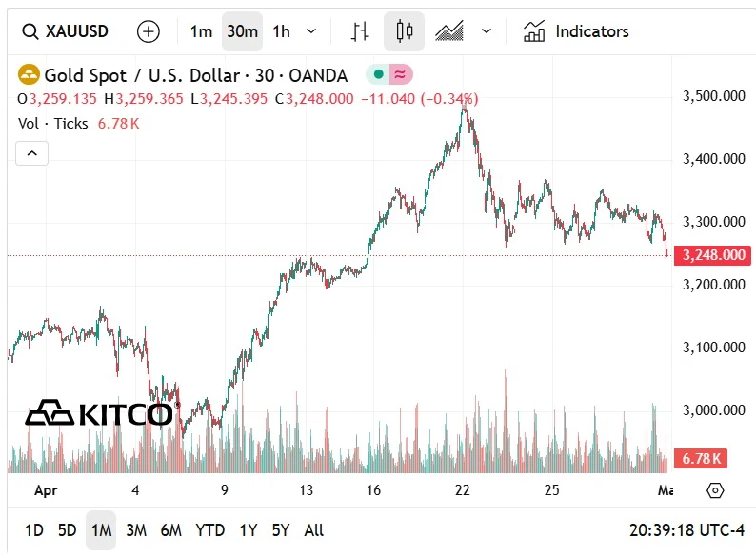Expand the chart style dropdown arrow
The height and width of the screenshot is (558, 756).
pyautogui.click(x=487, y=31)
